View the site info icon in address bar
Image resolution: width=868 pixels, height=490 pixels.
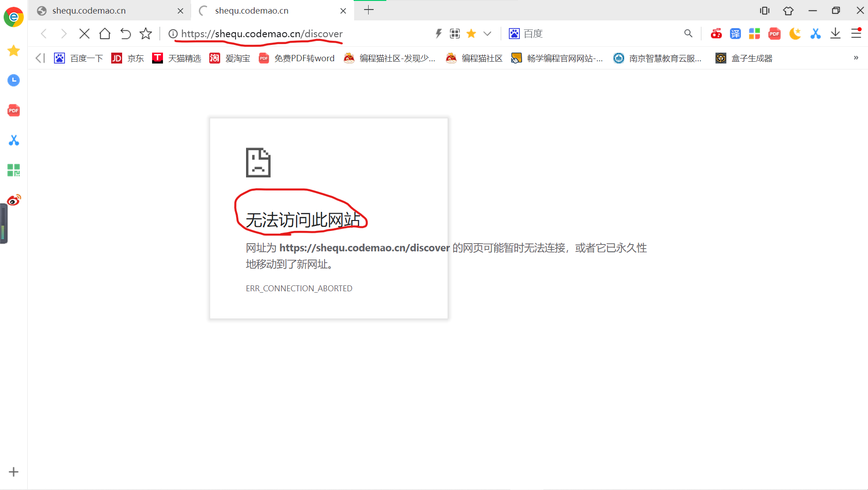(173, 34)
